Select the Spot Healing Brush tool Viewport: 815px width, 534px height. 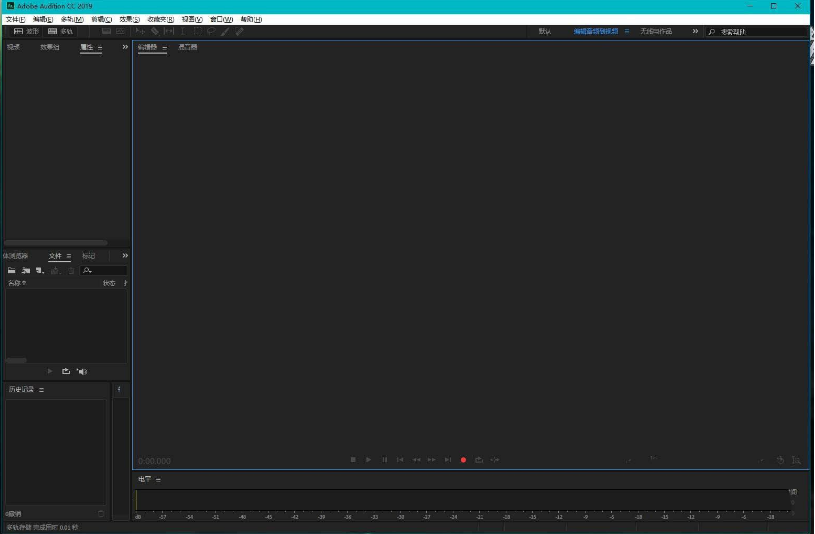coord(239,32)
